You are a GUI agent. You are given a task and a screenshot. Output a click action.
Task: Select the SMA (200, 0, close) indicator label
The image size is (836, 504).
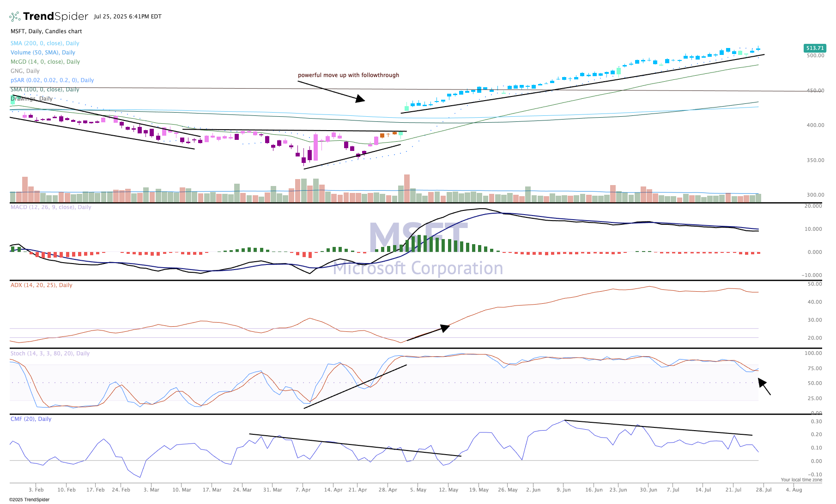[45, 43]
